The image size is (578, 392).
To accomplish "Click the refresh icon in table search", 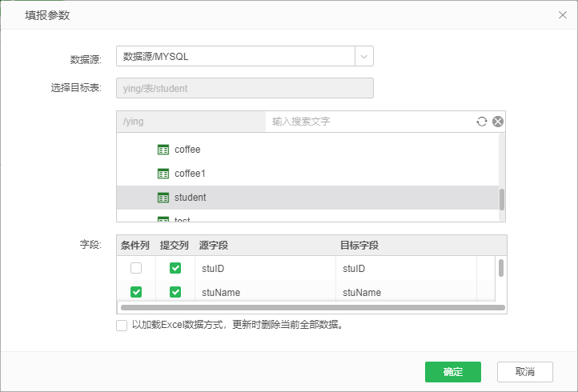I will tap(481, 122).
